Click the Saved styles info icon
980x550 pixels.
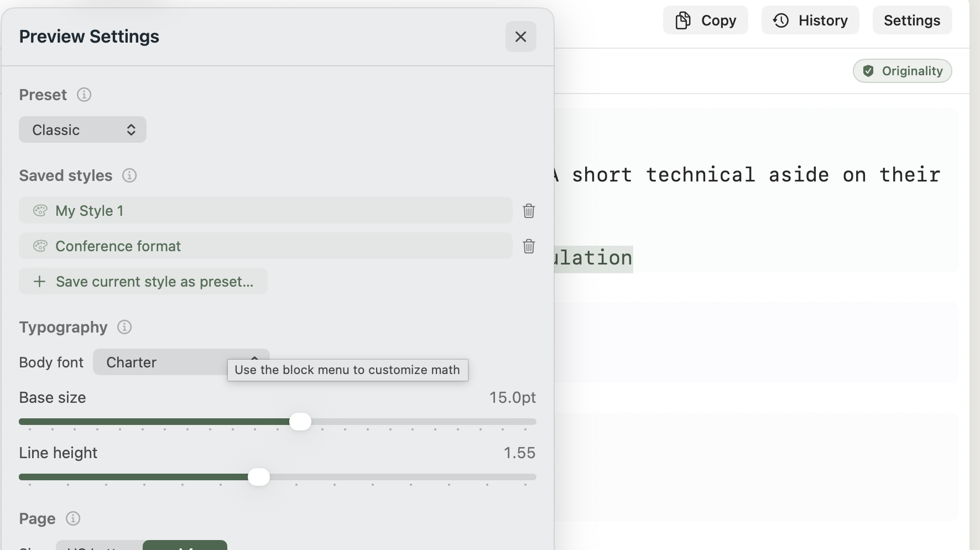(x=129, y=175)
